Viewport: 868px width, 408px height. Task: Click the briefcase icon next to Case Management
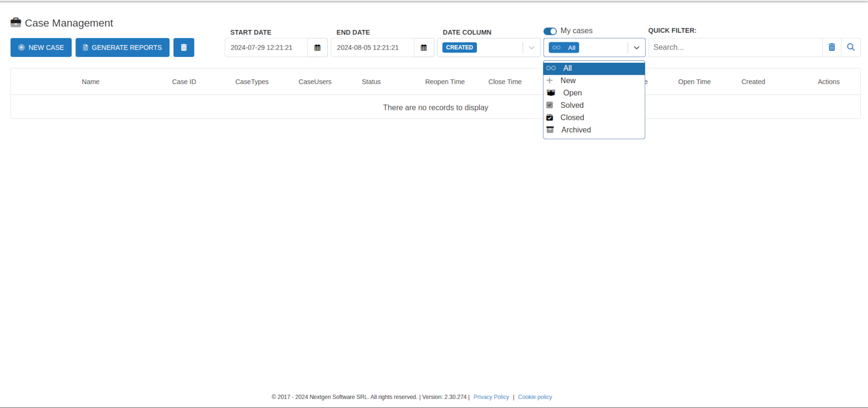coord(16,22)
